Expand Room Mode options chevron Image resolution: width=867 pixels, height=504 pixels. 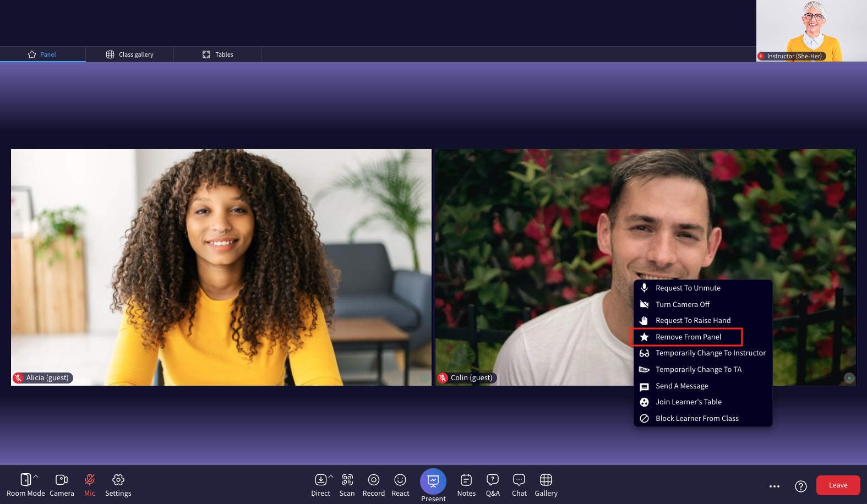click(36, 476)
